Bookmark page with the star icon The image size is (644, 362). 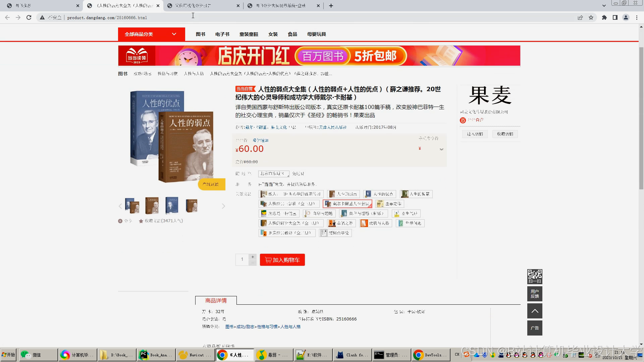(x=591, y=17)
